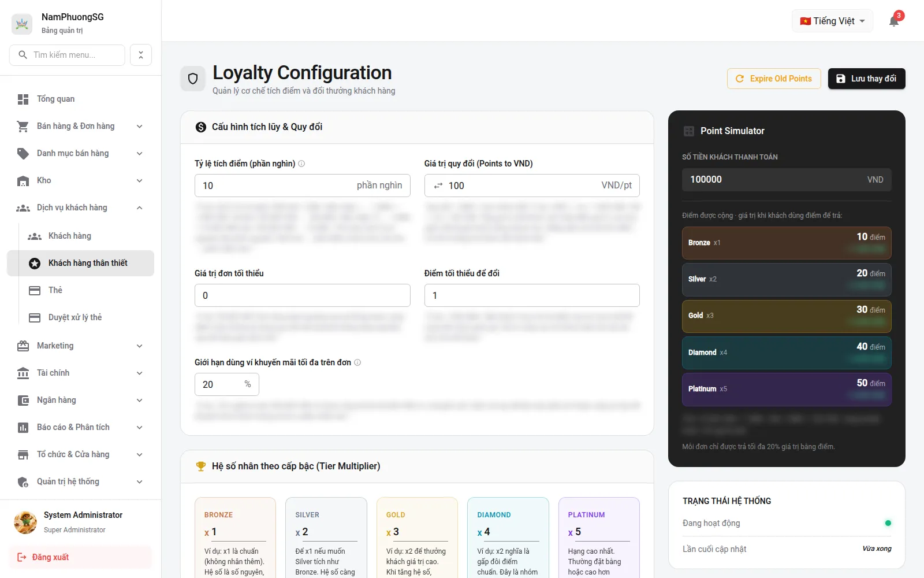Click the wallet icon beside Ngân hàng
Viewport: 924px width, 578px height.
pos(23,401)
